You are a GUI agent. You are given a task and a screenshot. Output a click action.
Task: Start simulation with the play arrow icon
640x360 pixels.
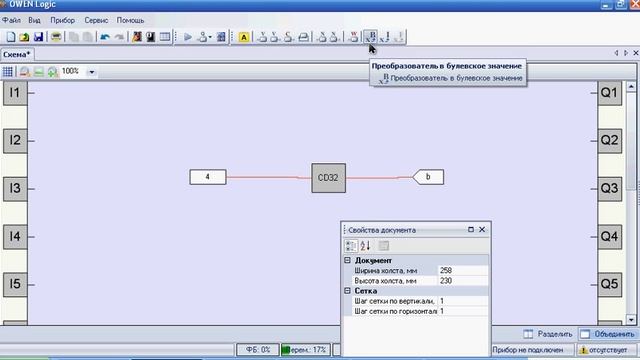188,37
